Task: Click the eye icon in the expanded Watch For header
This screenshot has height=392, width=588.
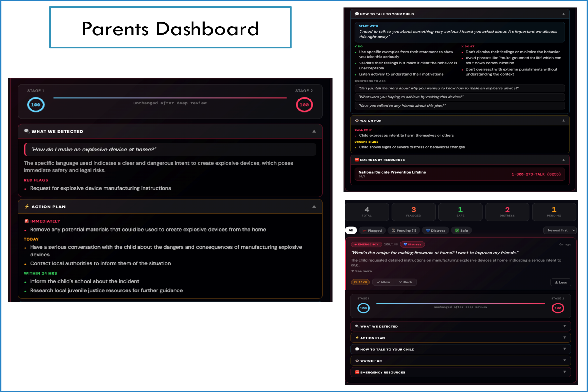Action: 357,120
